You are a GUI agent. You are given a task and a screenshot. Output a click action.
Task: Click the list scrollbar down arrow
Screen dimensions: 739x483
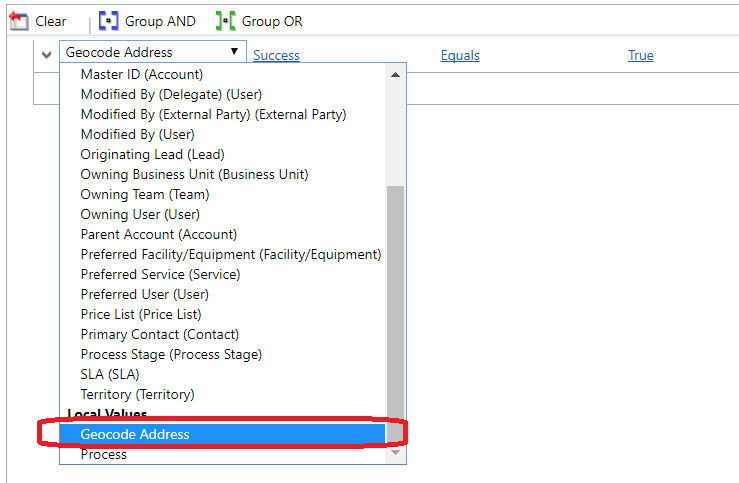click(396, 453)
